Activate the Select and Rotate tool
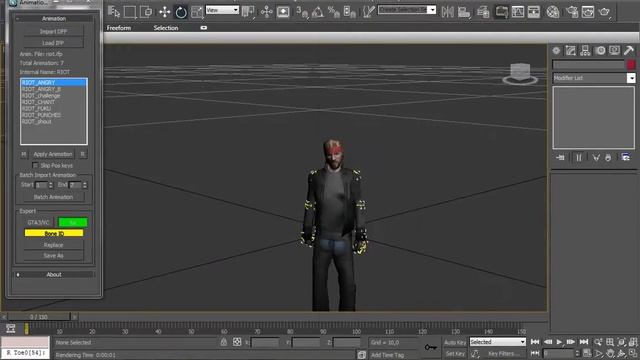The width and height of the screenshot is (640, 360). coord(181,12)
